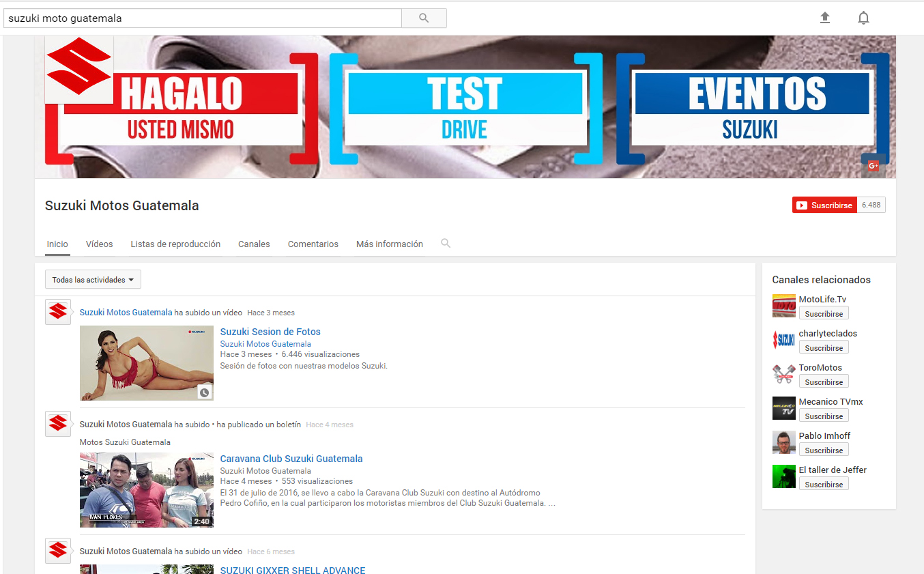The image size is (924, 574).
Task: Open MotoLife.Tv channel avatar
Action: point(784,306)
